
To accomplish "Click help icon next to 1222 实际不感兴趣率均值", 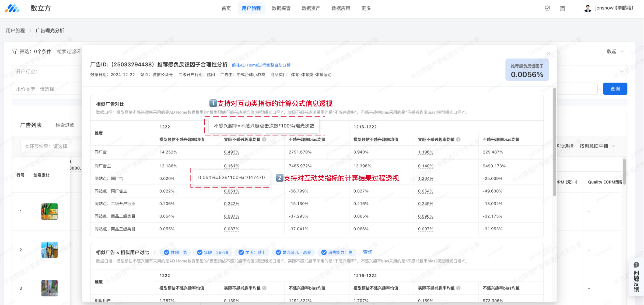I will click(x=264, y=139).
